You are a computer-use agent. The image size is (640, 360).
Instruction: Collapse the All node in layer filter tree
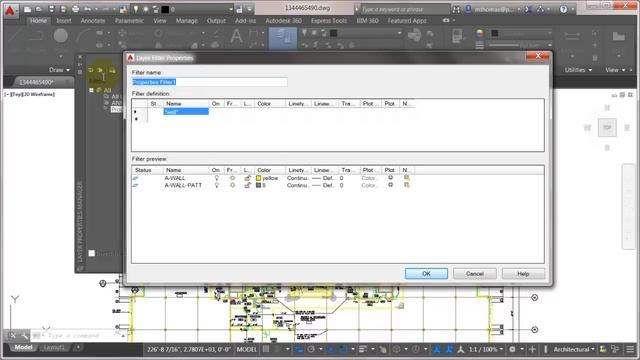pos(91,90)
